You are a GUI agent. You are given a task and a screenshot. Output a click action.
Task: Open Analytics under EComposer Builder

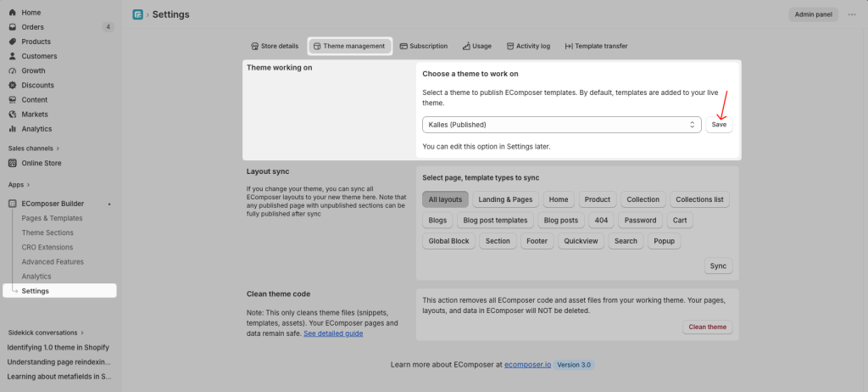coord(36,276)
